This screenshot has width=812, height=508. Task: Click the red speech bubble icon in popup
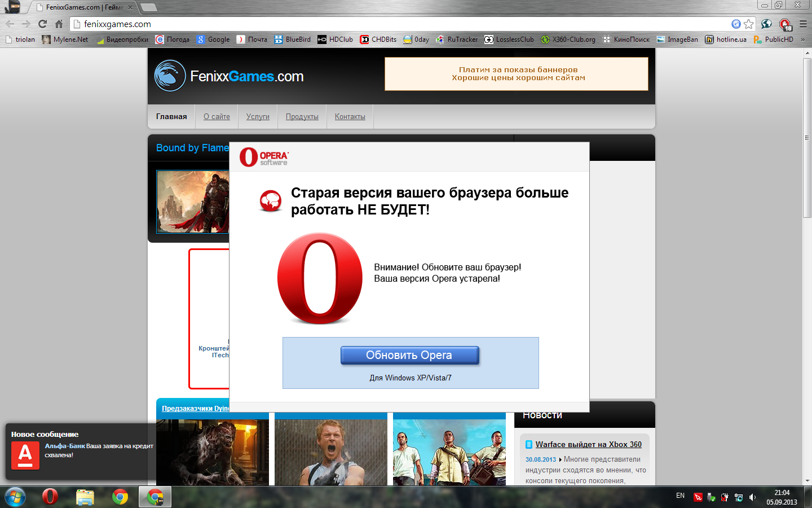[x=271, y=200]
